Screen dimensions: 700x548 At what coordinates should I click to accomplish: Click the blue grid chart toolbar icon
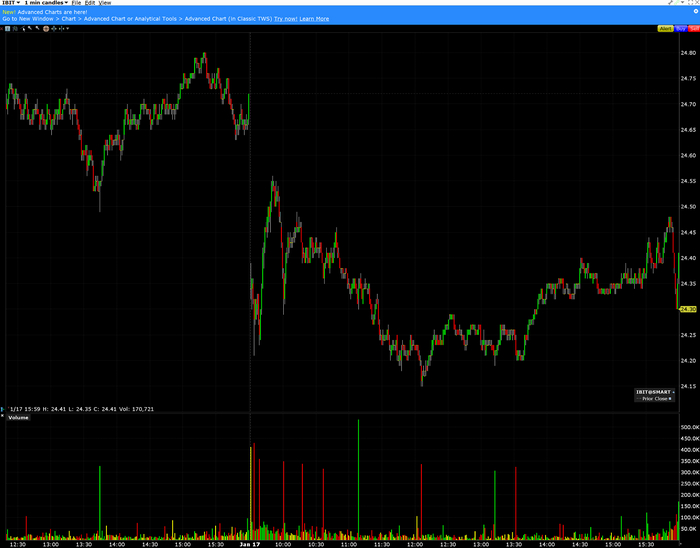pos(8,29)
